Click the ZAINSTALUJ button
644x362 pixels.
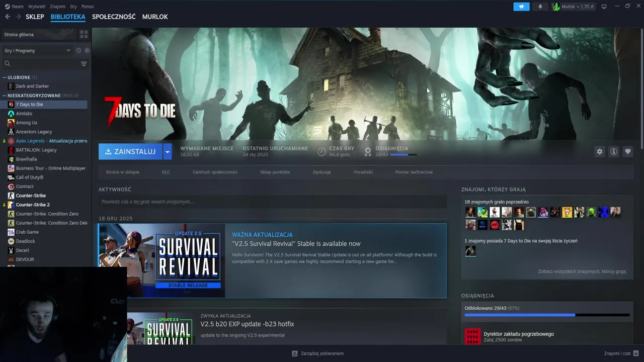(130, 151)
